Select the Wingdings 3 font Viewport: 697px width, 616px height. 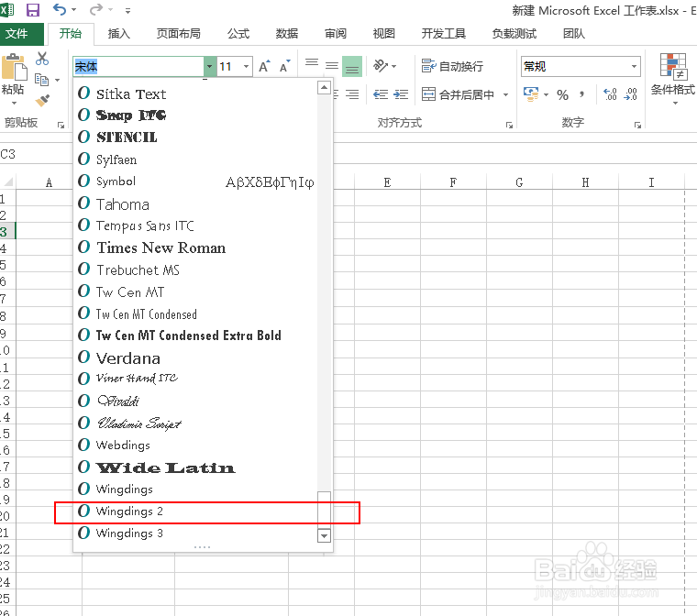click(196, 533)
